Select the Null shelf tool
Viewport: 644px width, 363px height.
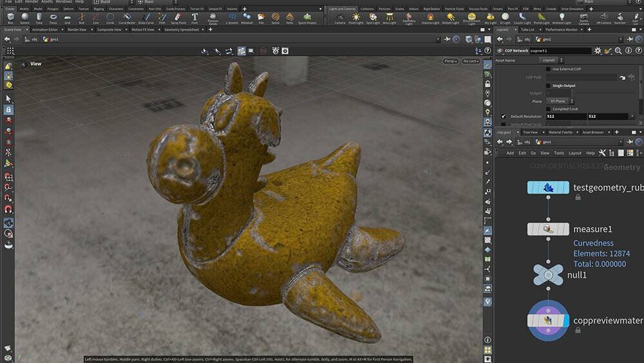[81, 18]
